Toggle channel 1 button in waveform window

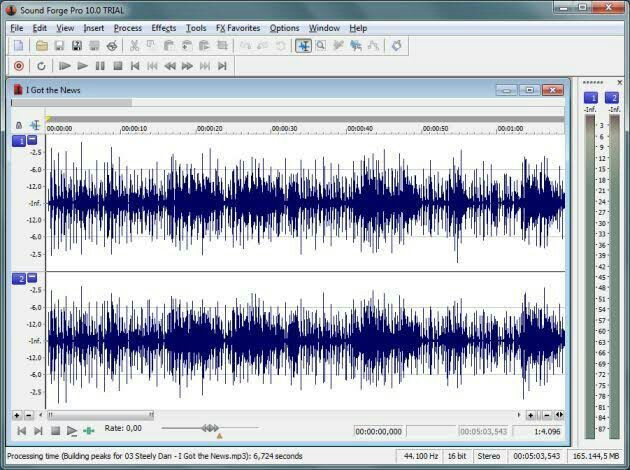pyautogui.click(x=19, y=141)
